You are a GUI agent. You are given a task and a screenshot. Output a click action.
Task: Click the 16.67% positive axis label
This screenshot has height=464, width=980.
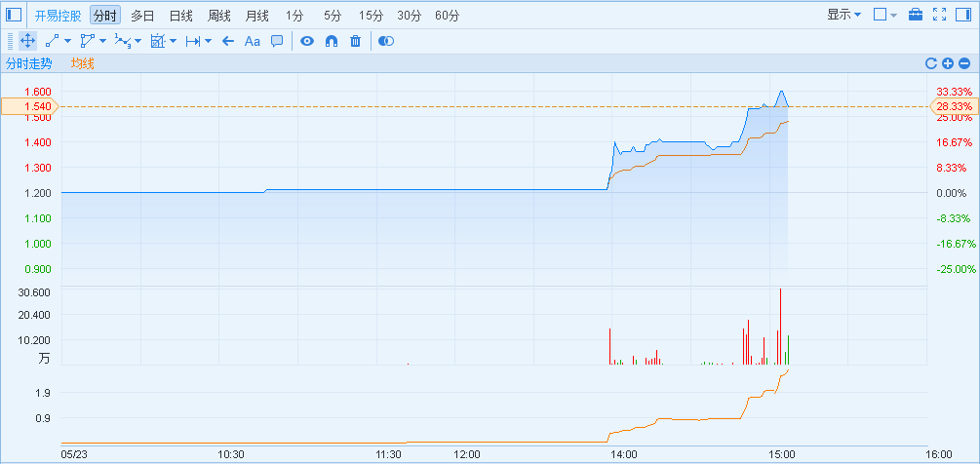click(955, 142)
